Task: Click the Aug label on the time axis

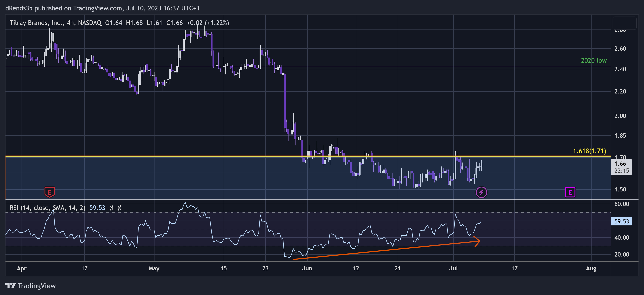Action: click(591, 268)
